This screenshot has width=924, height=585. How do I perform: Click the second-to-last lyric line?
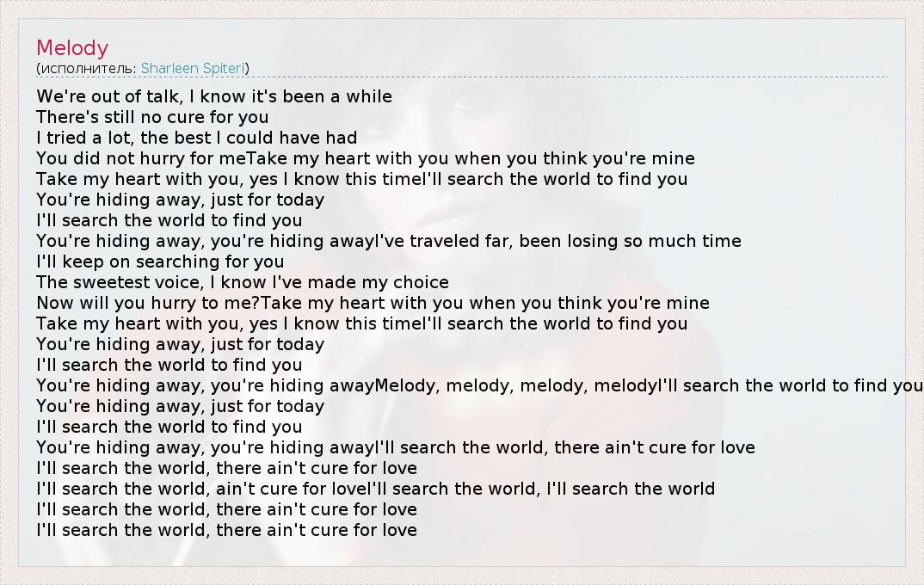[226, 509]
